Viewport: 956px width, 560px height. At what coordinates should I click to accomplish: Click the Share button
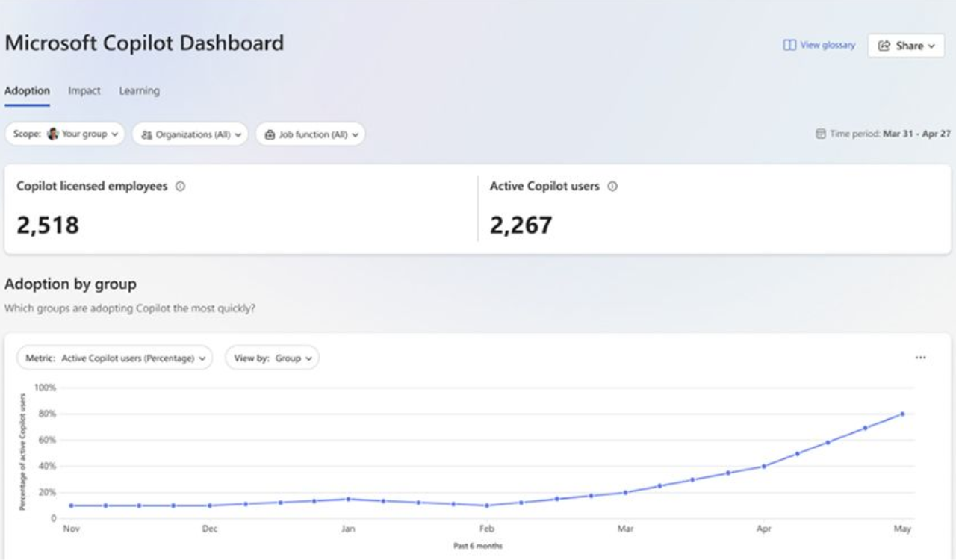click(906, 46)
